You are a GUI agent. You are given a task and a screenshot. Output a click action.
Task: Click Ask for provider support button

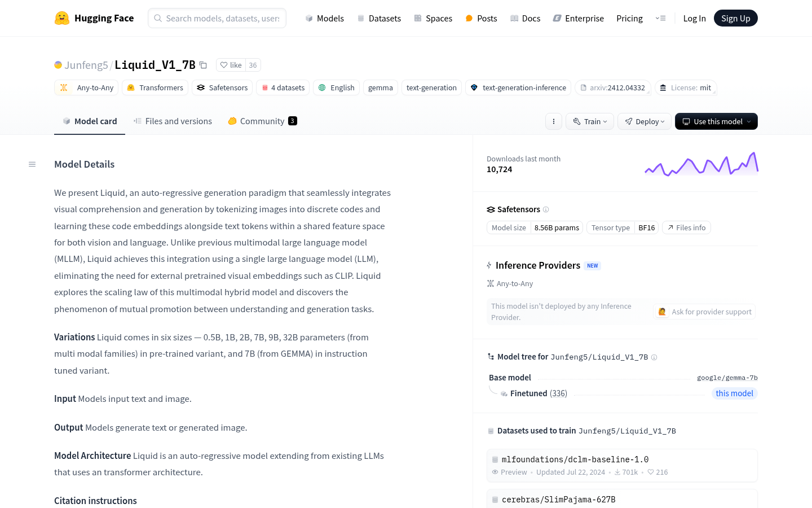704,312
